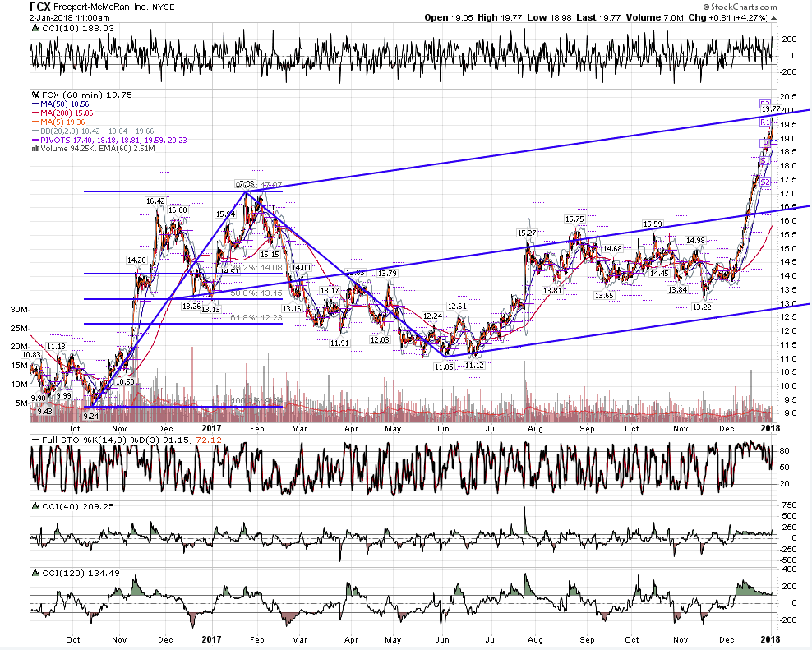Viewport: 812px width, 650px height.
Task: Click the MA(50) 18.56 legend entry
Action: 61,104
